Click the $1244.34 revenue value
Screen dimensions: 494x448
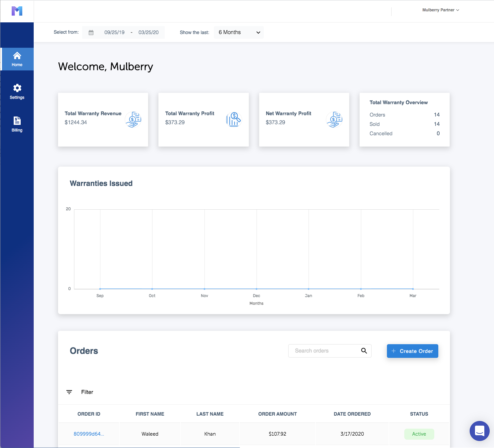76,122
